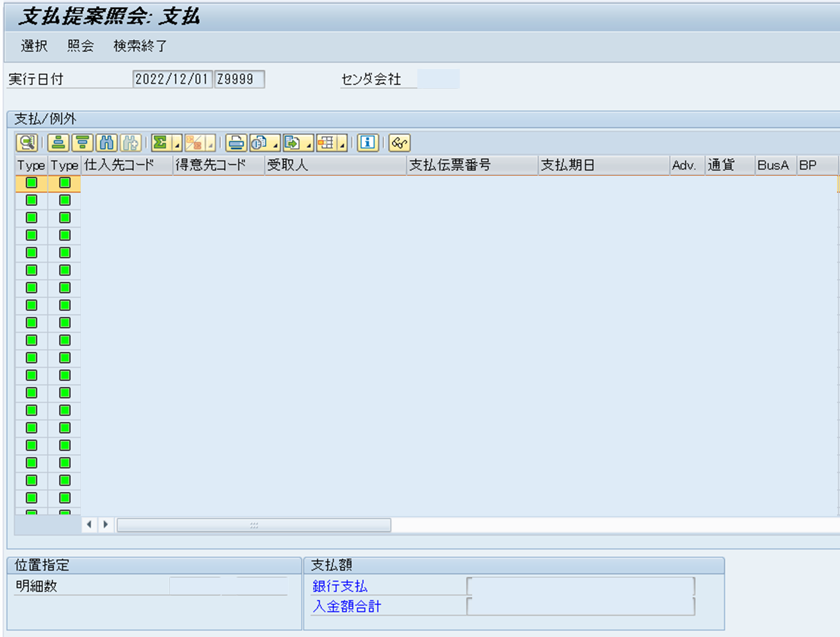Click the first row's green Type indicator

coord(31,183)
